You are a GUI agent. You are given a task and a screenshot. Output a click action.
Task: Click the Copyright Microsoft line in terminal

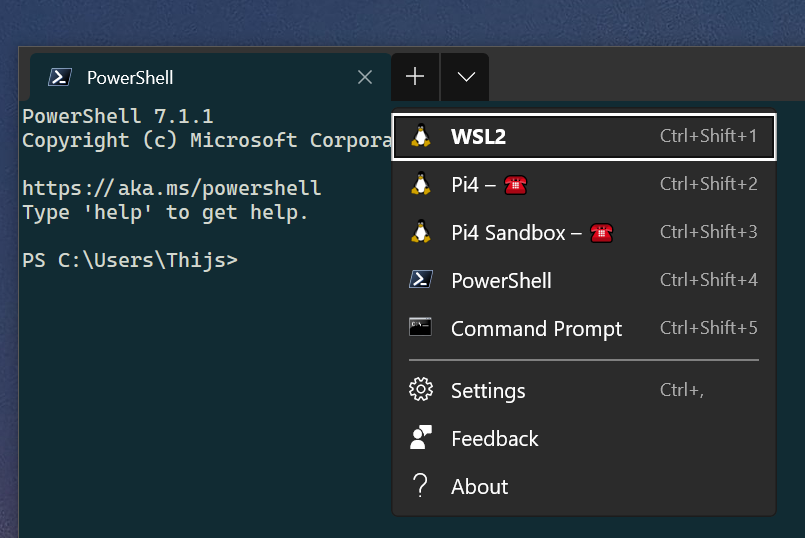[207, 141]
